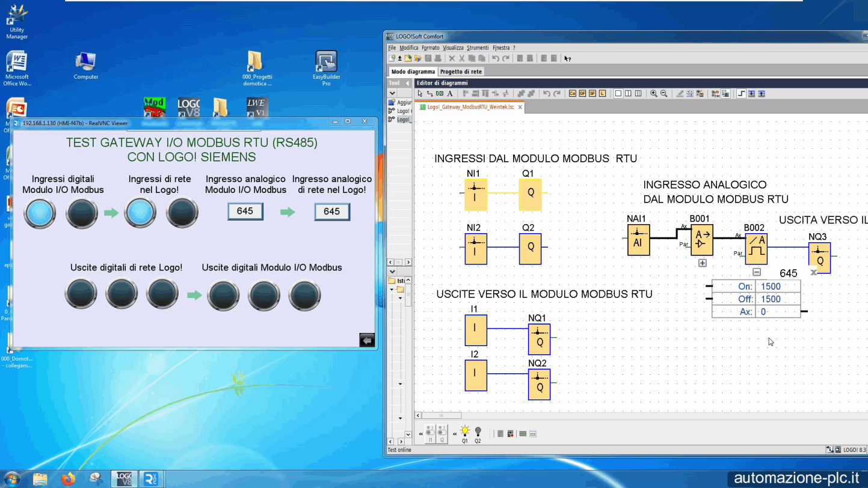
Task: Collapse the Tool panel arrow
Action: pos(407,83)
